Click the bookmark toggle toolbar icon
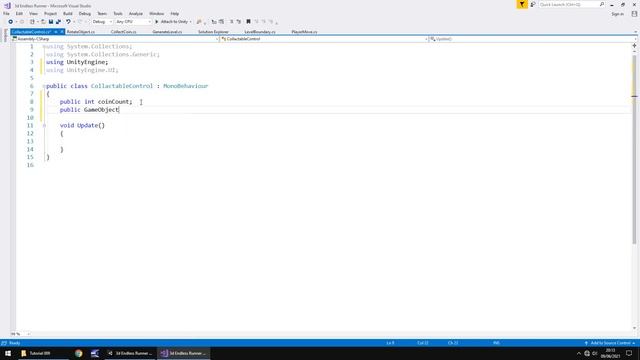Image resolution: width=640 pixels, height=360 pixels. click(248, 22)
